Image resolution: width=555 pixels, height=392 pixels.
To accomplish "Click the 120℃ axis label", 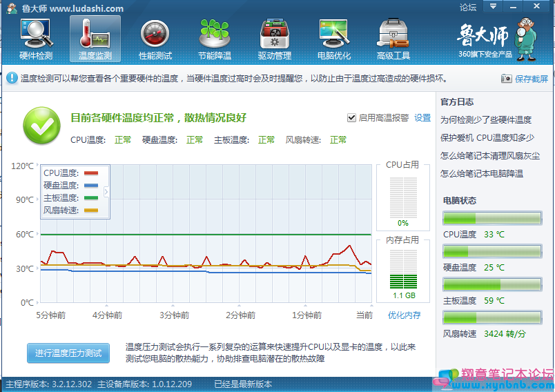I will click(x=22, y=166).
